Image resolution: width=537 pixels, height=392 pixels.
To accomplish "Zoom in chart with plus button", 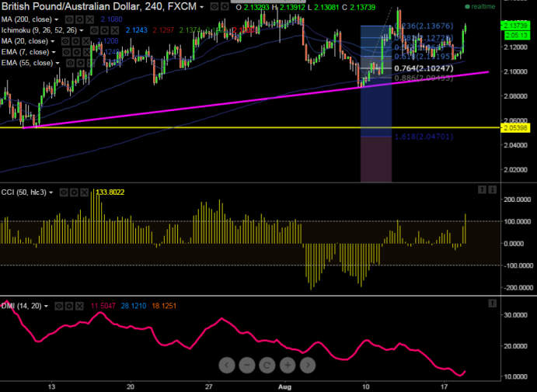I will [288, 365].
